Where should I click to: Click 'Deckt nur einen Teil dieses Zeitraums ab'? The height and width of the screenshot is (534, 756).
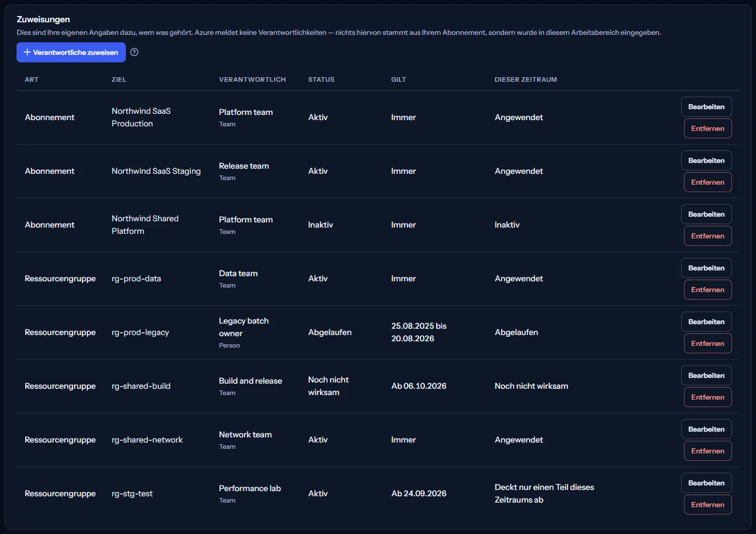[544, 493]
